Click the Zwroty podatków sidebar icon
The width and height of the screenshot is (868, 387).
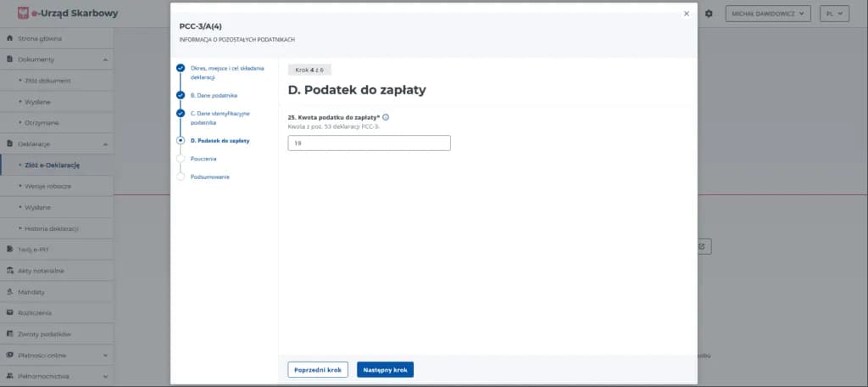[10, 334]
